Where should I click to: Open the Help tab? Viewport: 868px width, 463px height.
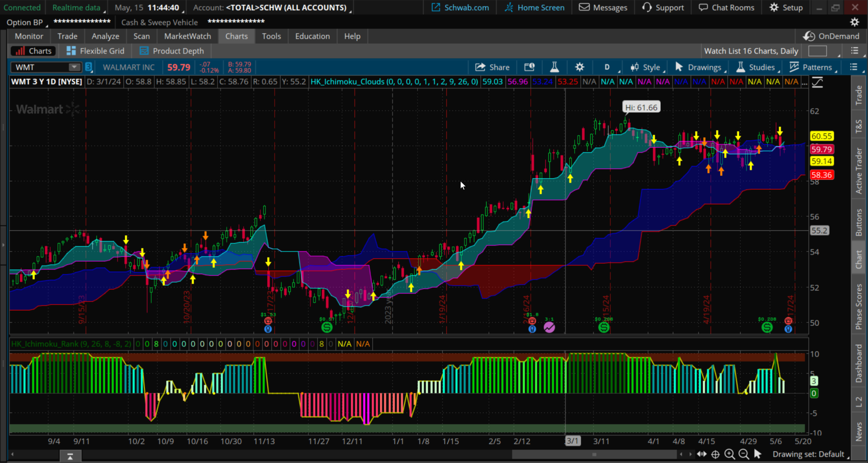pos(352,36)
